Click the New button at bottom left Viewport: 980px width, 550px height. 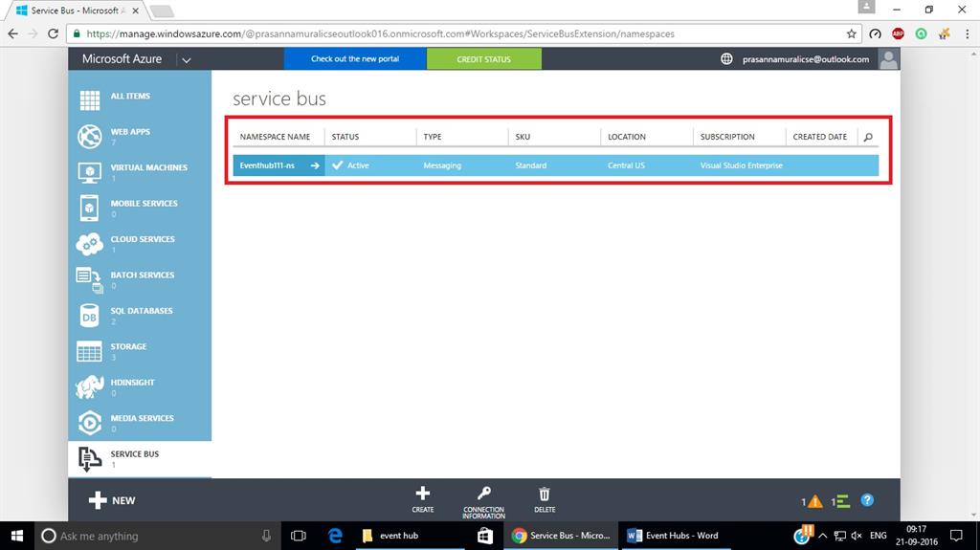coord(112,500)
